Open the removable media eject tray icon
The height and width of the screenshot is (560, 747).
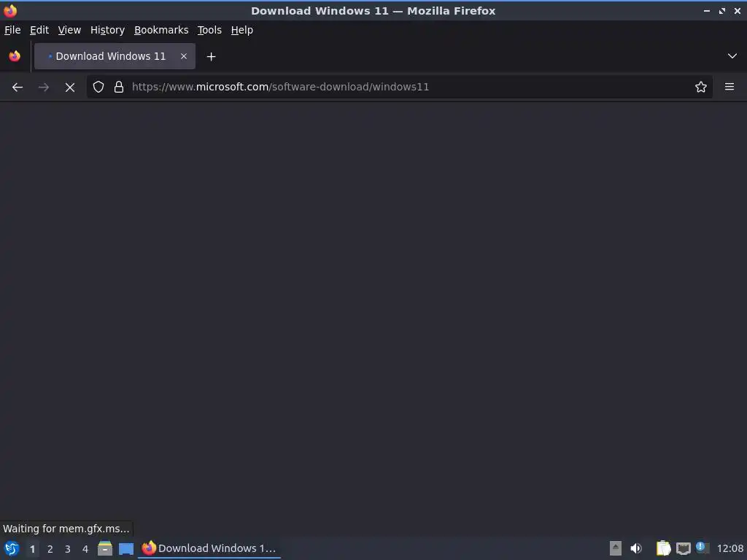pos(616,548)
